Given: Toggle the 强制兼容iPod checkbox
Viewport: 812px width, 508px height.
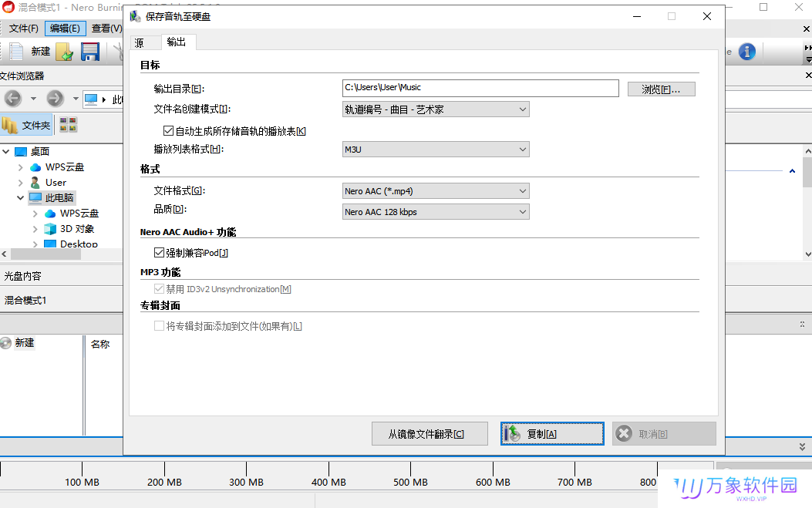Looking at the screenshot, I should point(159,253).
